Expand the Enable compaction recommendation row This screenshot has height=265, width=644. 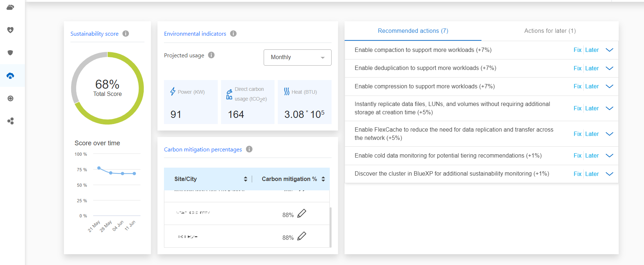609,50
